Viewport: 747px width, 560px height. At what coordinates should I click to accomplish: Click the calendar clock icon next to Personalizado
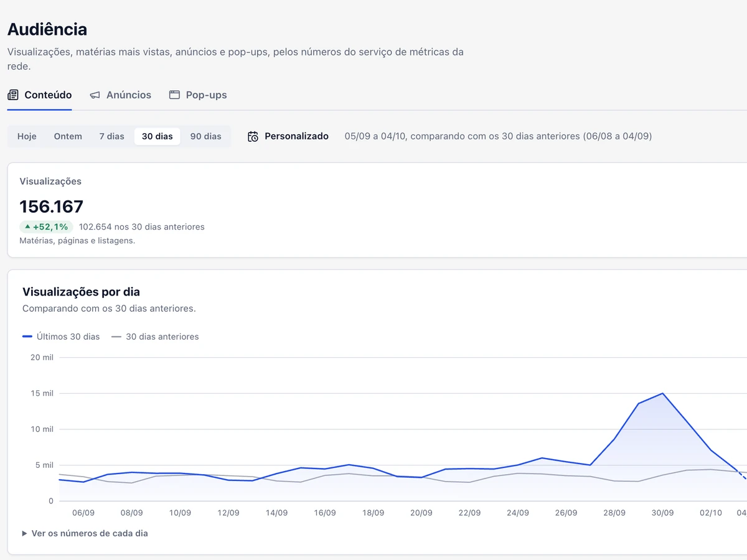pos(253,136)
